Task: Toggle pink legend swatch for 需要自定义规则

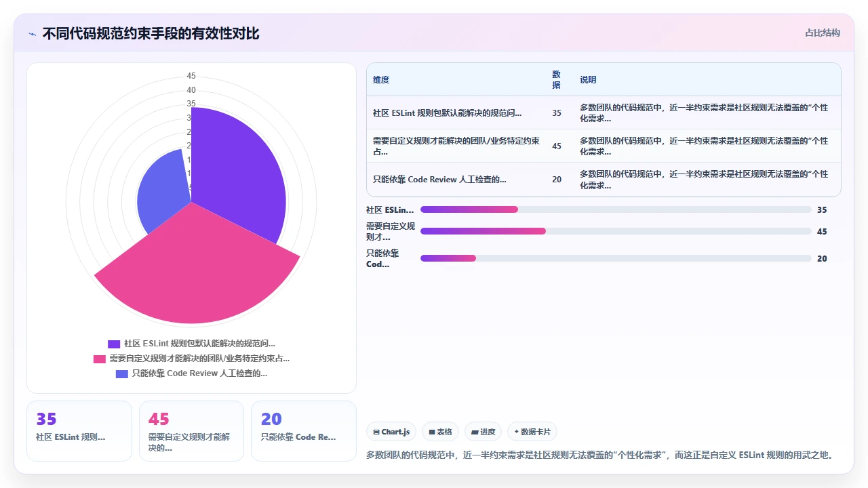Action: tap(99, 359)
